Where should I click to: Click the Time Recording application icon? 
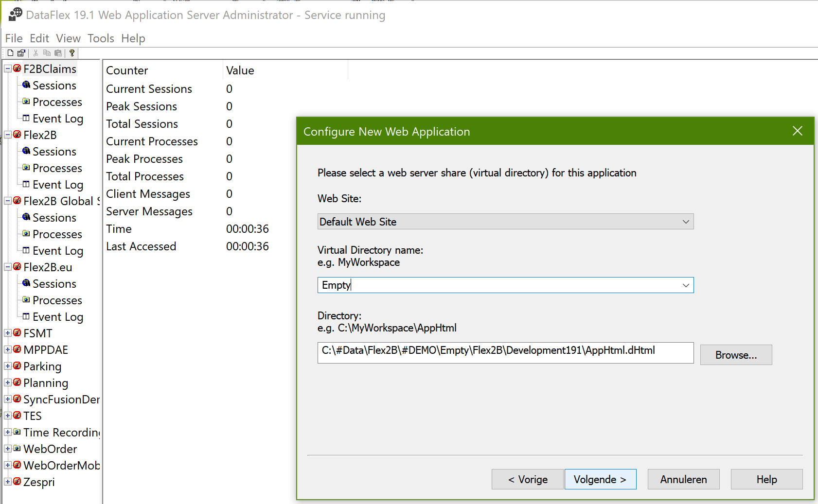point(17,432)
